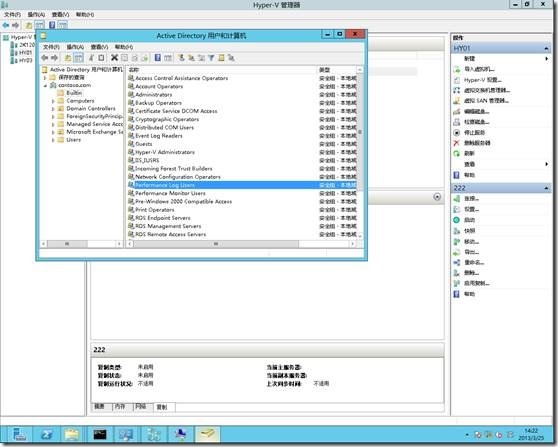
Task: Click the green 刷新 (Refresh) action
Action: [469, 153]
